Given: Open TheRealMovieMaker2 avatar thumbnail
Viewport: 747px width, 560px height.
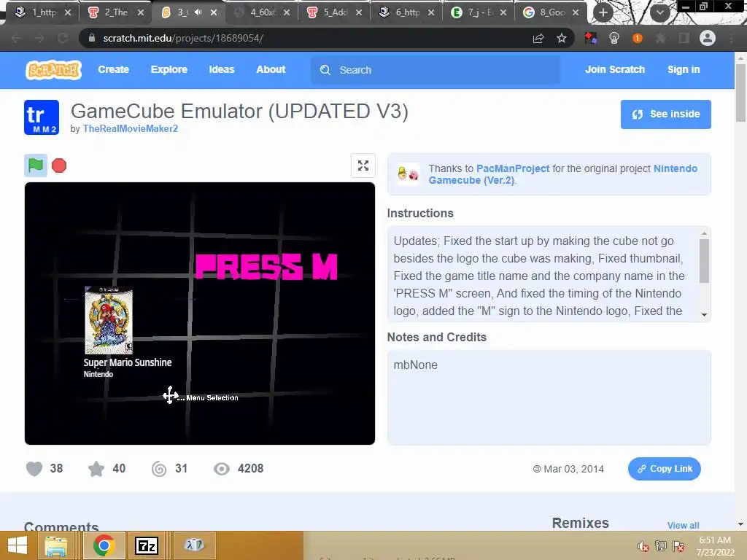Looking at the screenshot, I should 42,117.
